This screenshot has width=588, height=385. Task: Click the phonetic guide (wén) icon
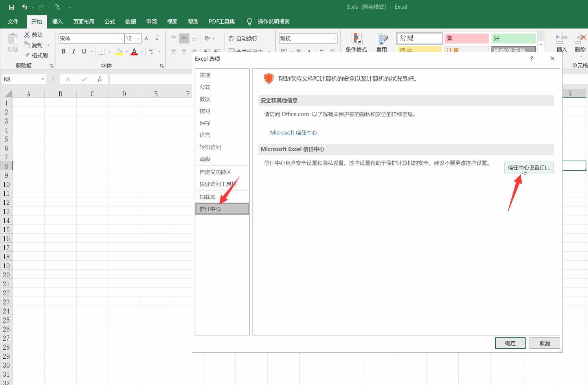[152, 52]
